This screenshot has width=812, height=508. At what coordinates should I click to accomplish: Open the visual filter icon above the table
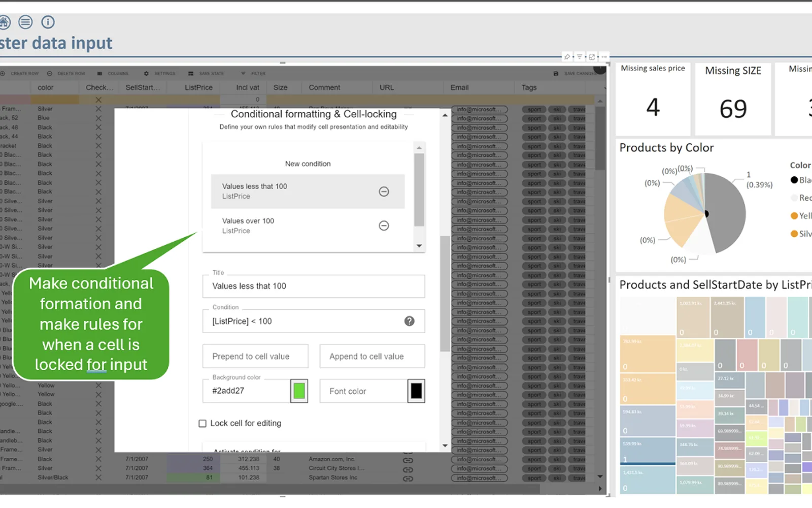(580, 57)
